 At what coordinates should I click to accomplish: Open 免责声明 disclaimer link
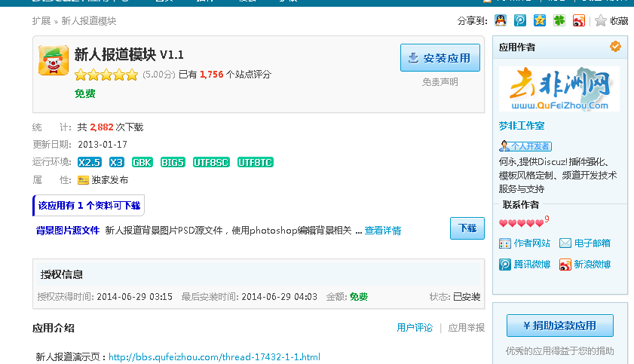pyautogui.click(x=440, y=82)
